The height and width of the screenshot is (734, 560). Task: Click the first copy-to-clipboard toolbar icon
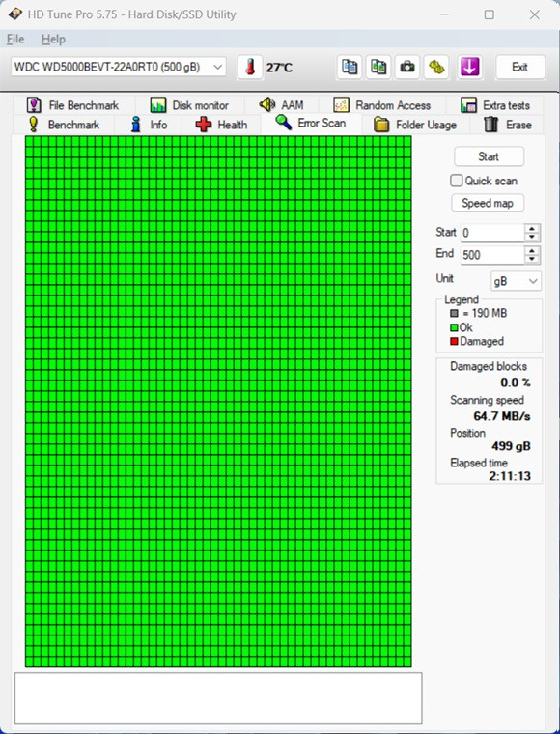pos(350,67)
